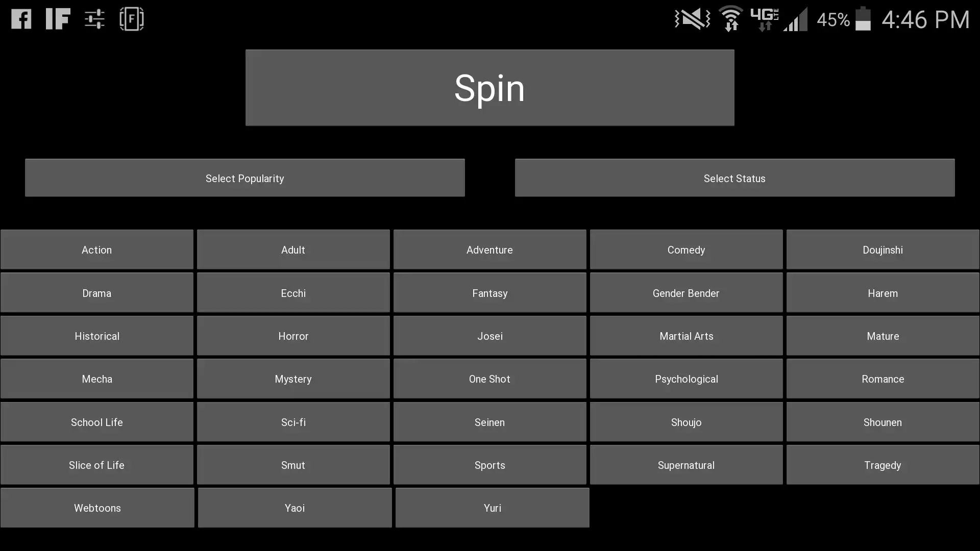Screen dimensions: 980x551
Task: Toggle the Romance genre selection
Action: click(x=883, y=379)
